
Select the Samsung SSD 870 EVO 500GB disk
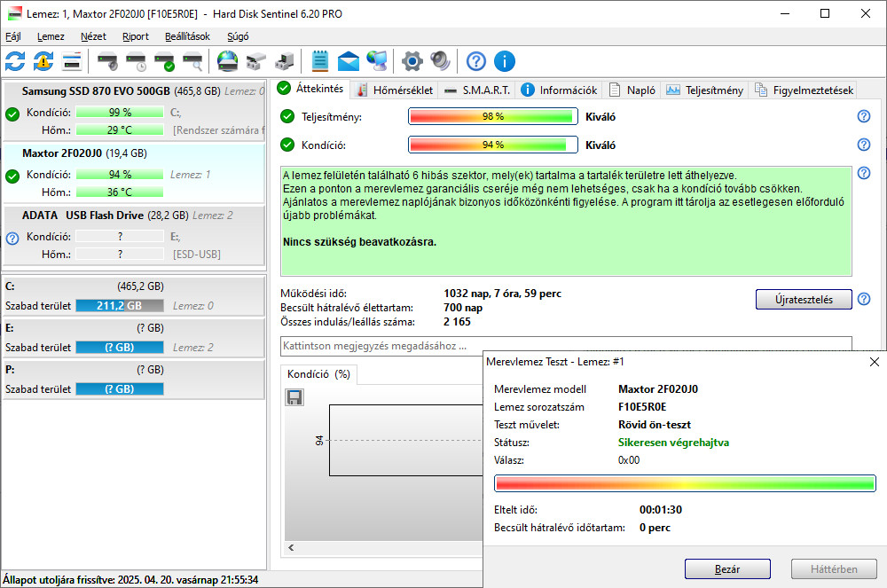(x=134, y=112)
